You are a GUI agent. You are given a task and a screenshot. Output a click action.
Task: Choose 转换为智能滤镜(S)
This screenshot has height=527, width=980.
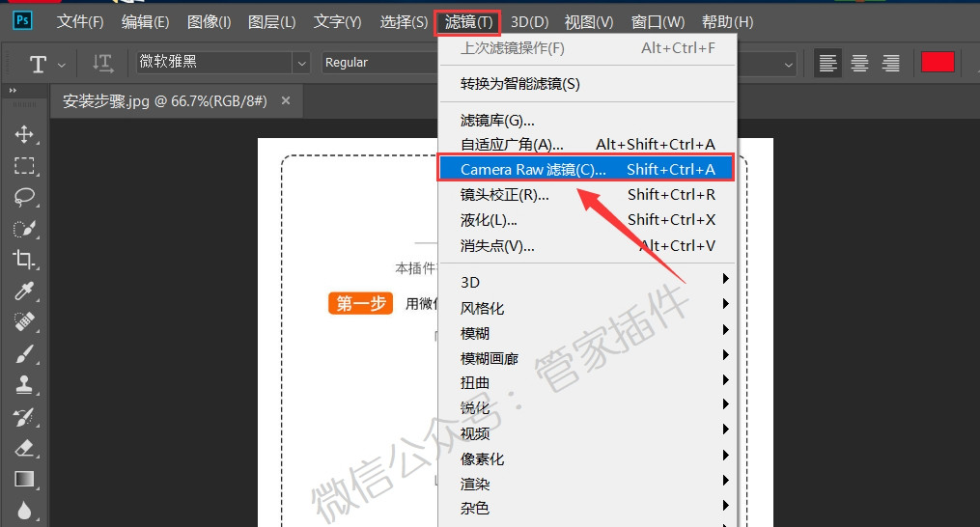[588, 84]
